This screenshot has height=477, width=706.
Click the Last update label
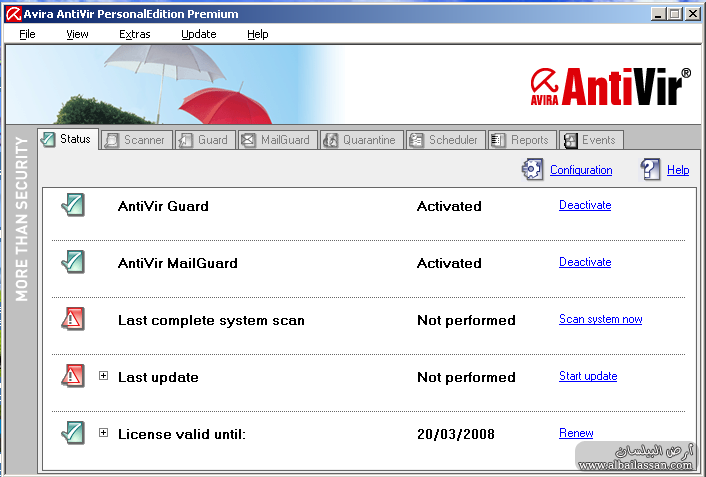pos(158,377)
